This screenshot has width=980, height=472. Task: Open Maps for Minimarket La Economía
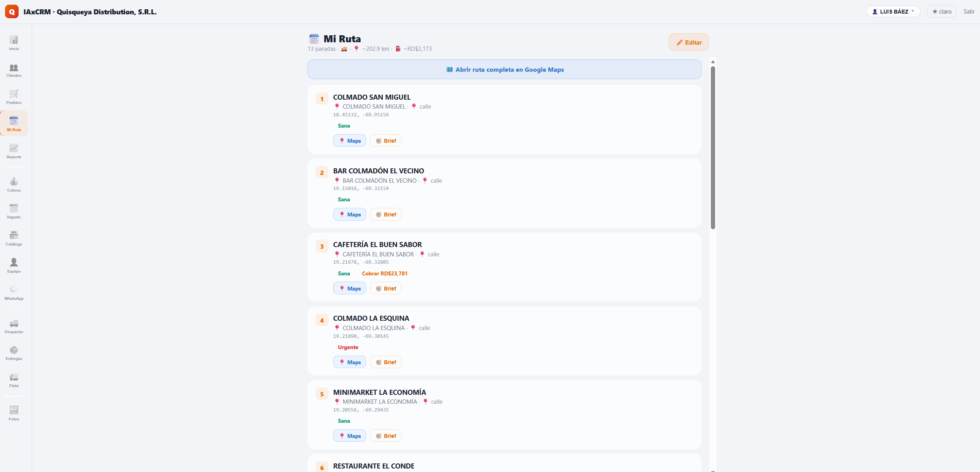pyautogui.click(x=349, y=436)
